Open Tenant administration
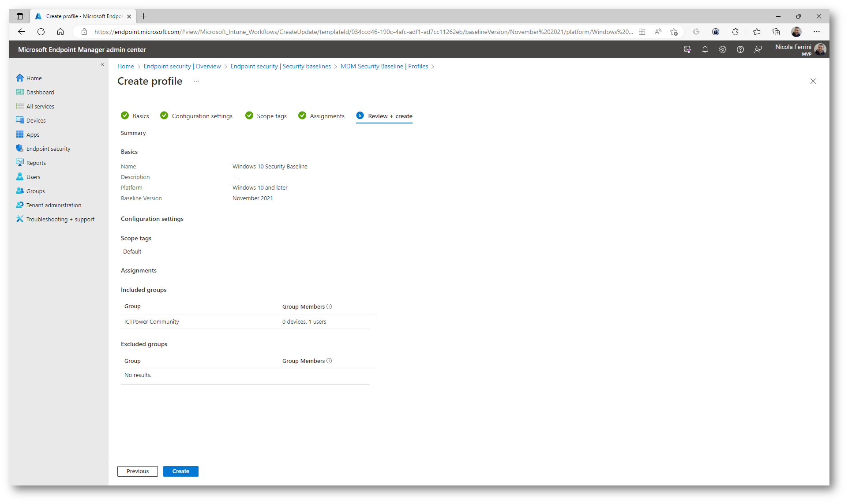Image resolution: width=848 pixels, height=504 pixels. coord(53,205)
